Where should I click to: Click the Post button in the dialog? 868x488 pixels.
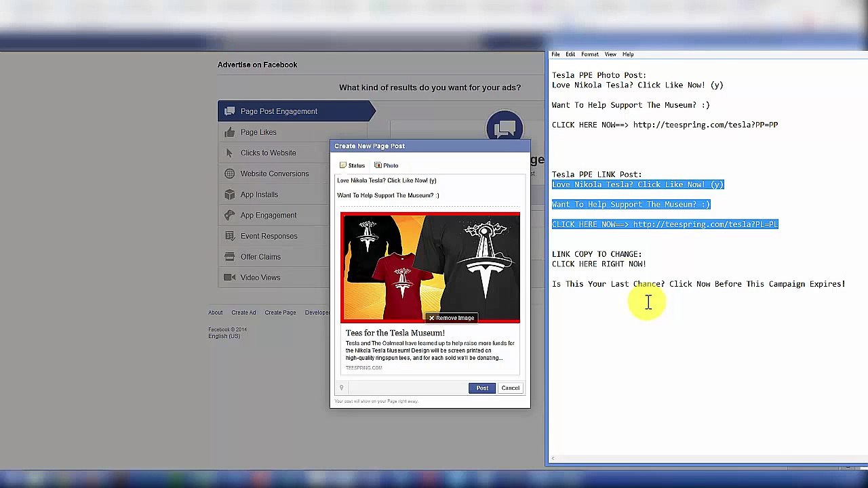pos(482,388)
